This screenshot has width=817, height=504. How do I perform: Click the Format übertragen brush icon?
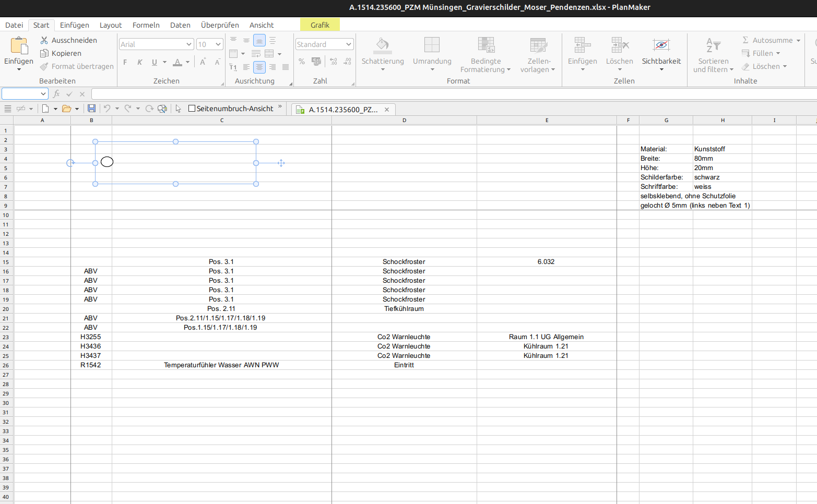(44, 66)
